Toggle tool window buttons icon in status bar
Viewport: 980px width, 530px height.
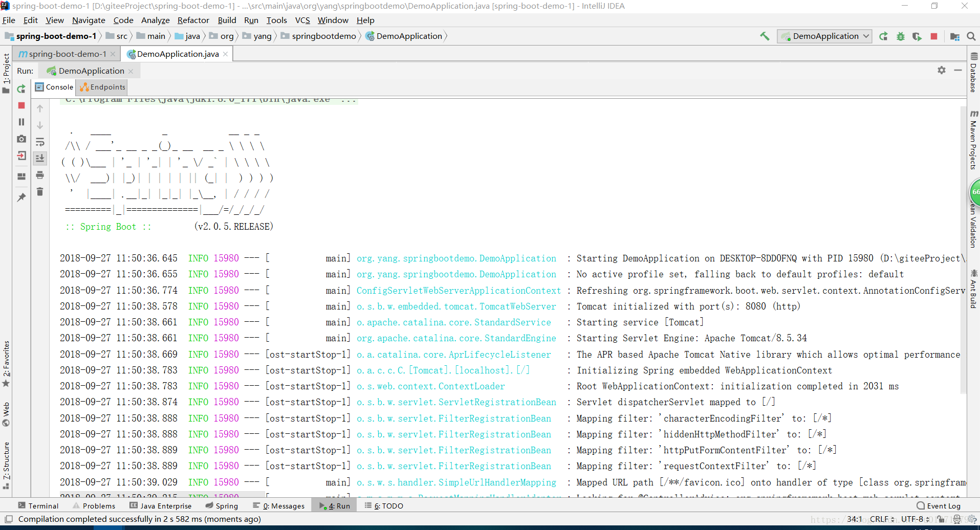pos(9,519)
